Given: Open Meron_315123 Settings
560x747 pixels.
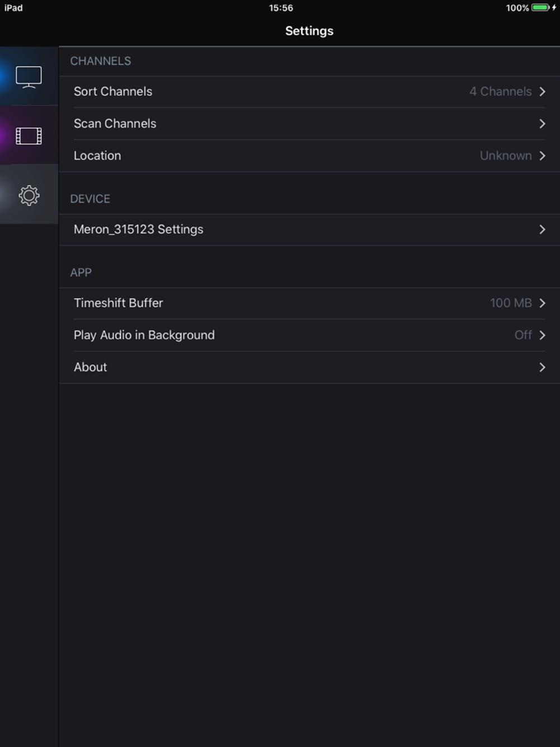Looking at the screenshot, I should point(139,230).
